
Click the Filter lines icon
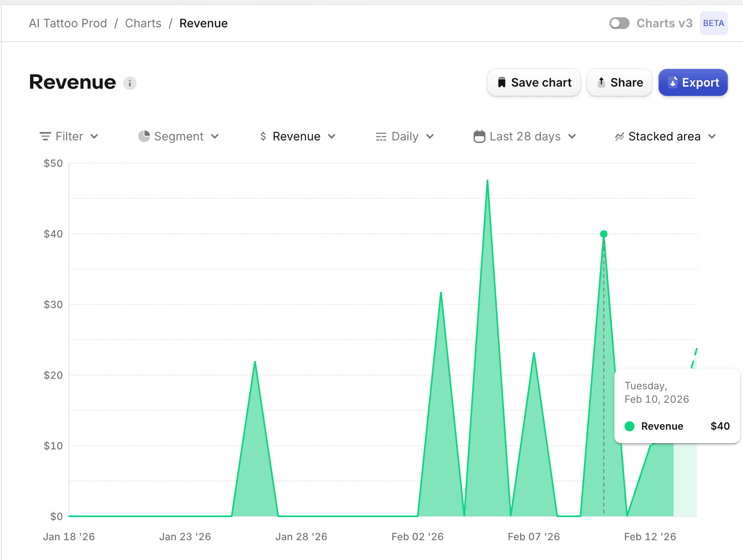[45, 137]
